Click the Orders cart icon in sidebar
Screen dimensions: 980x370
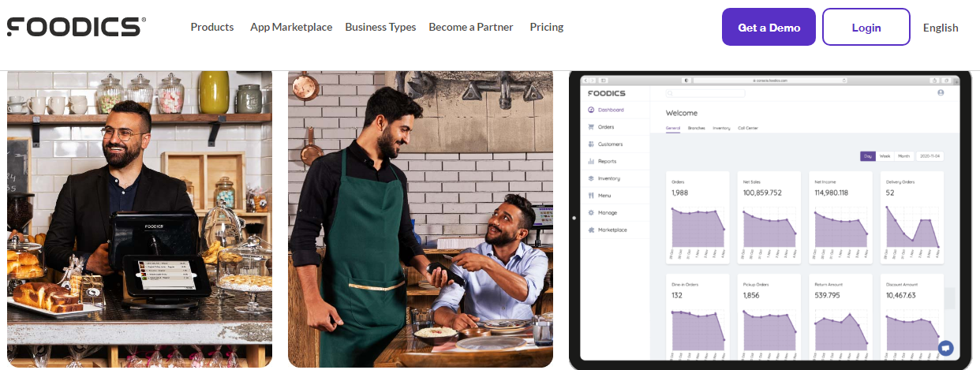tap(591, 127)
